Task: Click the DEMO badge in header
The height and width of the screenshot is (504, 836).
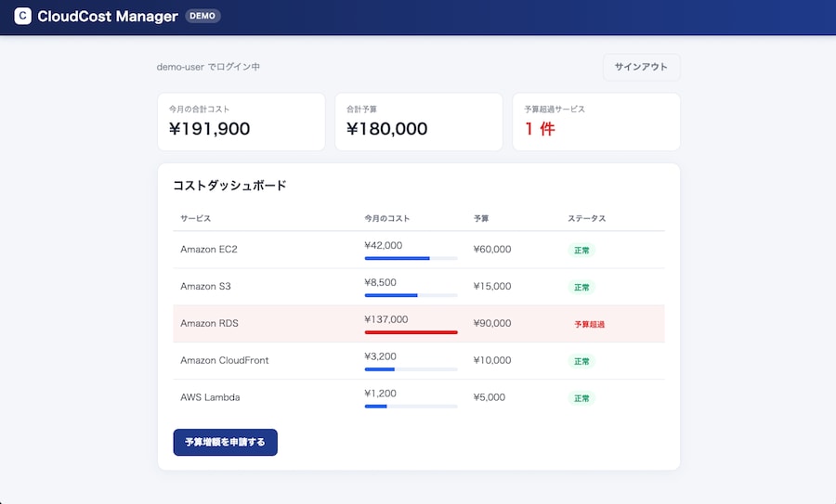Action: [202, 16]
